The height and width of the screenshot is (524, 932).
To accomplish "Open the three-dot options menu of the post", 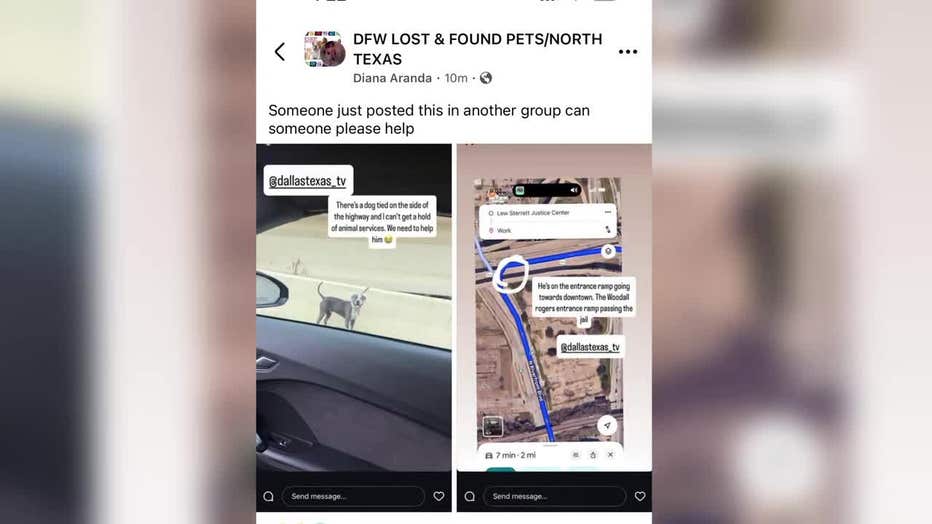I will (x=628, y=52).
